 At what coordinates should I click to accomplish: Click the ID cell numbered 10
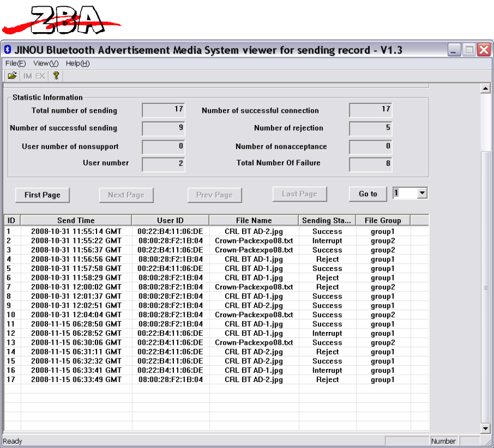click(x=11, y=315)
